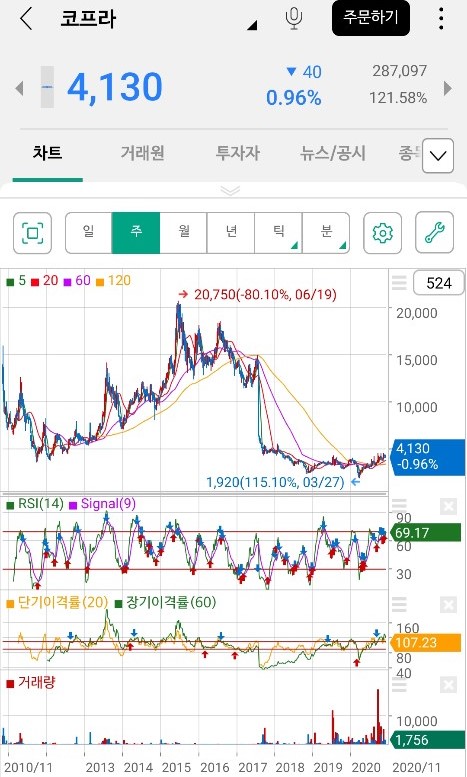Screen dimensions: 467x777
Task: Tap the 장기이격률(60) legend label
Action: 172,603
